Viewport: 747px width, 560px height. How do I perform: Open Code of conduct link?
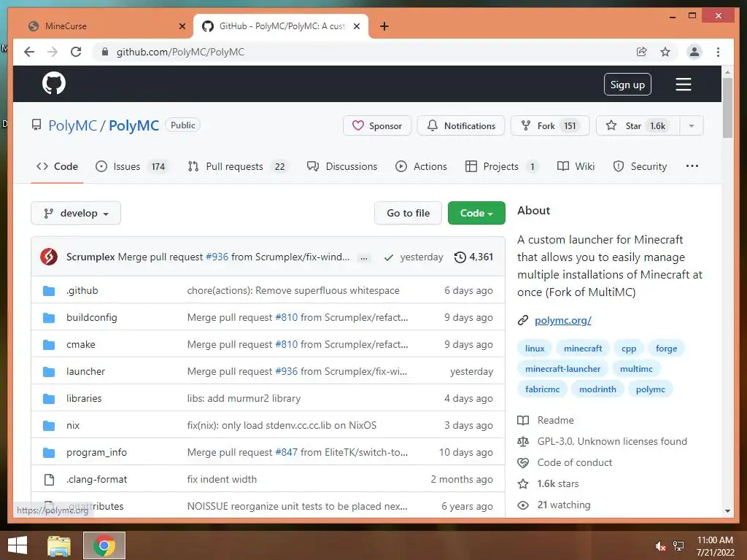[x=575, y=463]
